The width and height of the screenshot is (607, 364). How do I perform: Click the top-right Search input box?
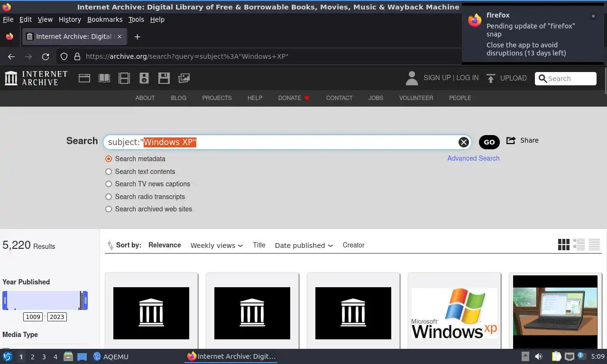tap(566, 79)
